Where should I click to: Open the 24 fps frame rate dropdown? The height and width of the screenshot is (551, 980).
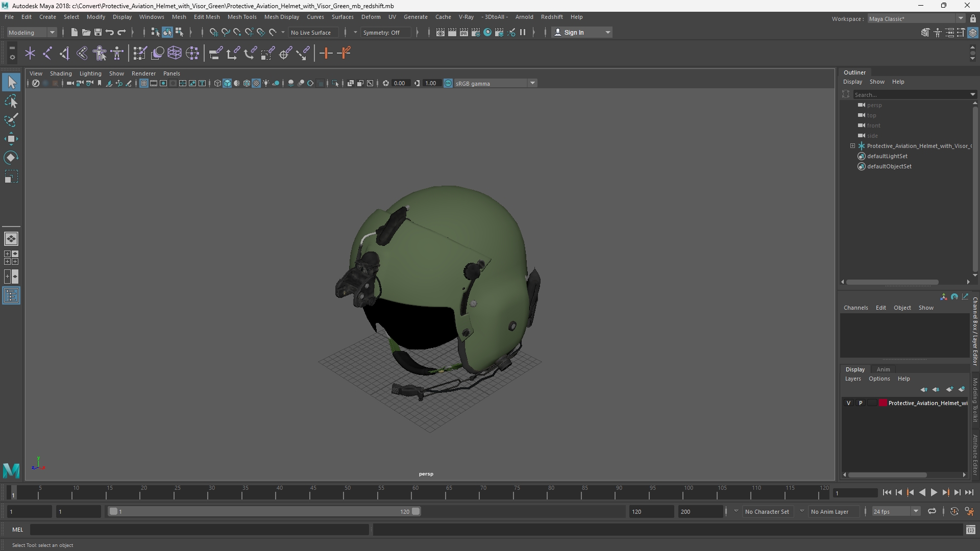(895, 511)
